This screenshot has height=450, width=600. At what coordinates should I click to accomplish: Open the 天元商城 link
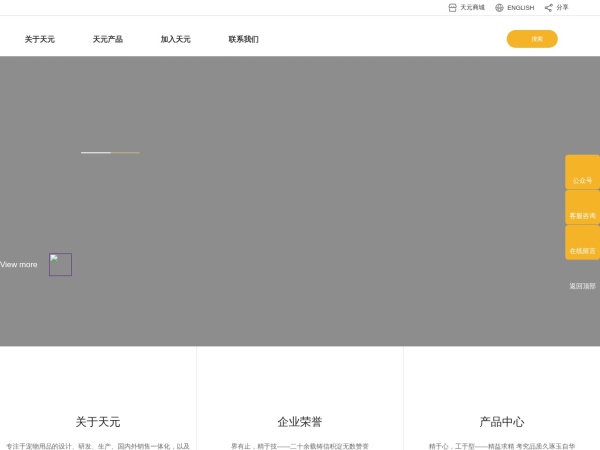tap(472, 7)
